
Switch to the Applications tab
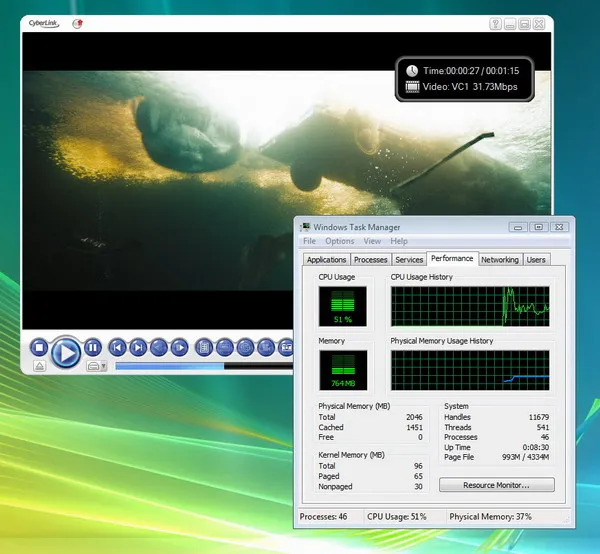point(326,260)
